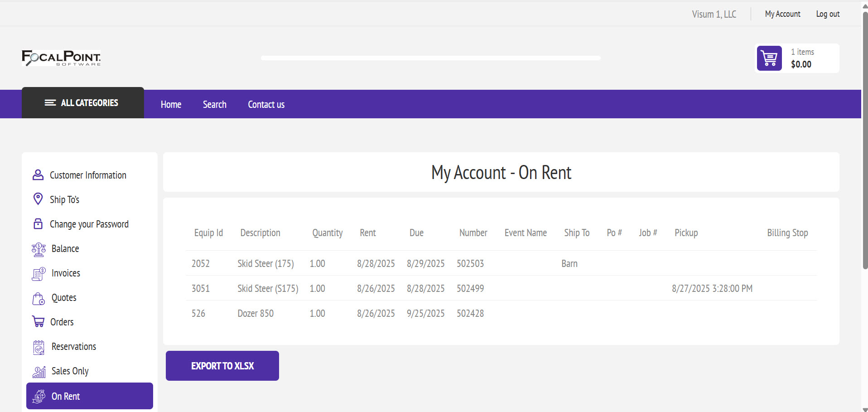This screenshot has height=412, width=868.
Task: Click the shopping cart icon
Action: click(x=769, y=58)
